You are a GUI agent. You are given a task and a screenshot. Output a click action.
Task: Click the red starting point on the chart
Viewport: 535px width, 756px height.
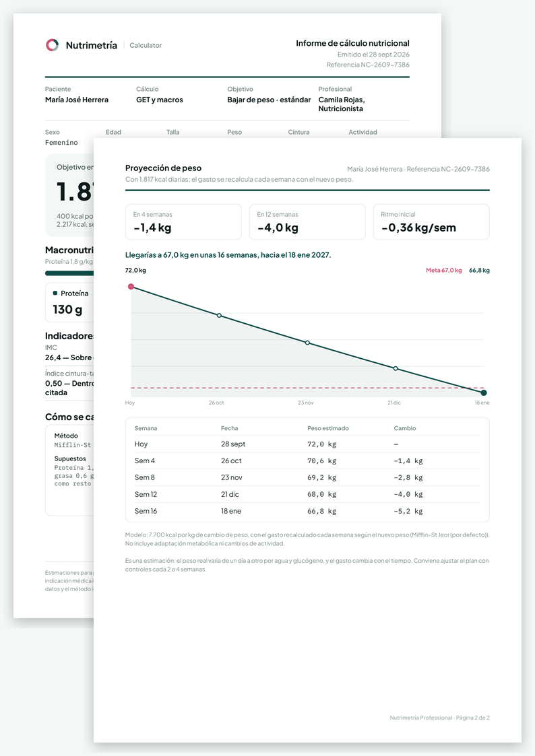click(x=131, y=287)
